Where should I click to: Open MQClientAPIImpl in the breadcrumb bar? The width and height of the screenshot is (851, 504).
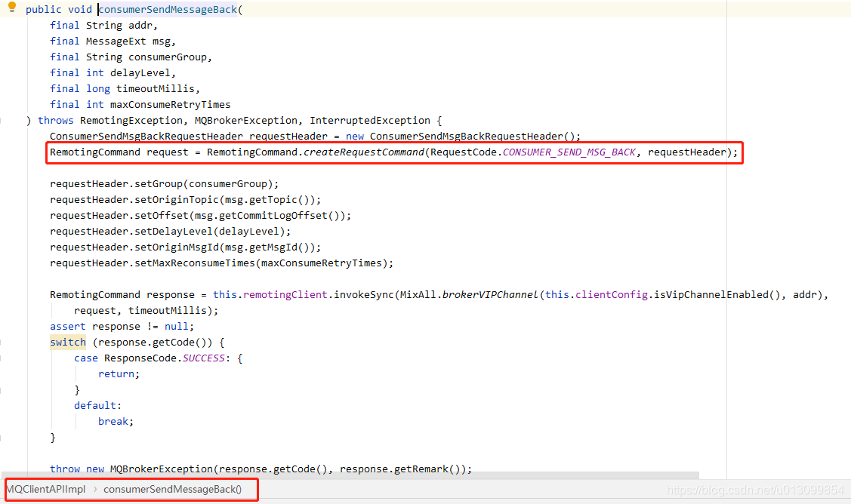click(x=47, y=490)
